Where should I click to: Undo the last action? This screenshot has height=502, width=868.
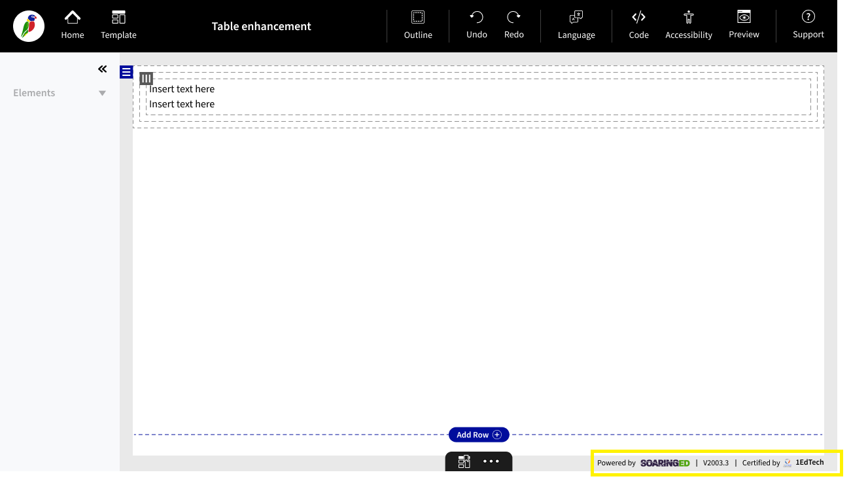(477, 26)
